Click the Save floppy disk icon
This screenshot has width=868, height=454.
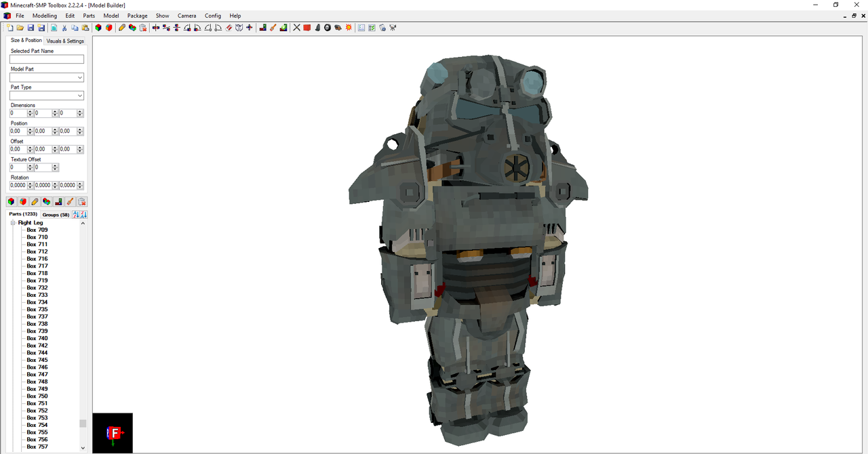(31, 28)
